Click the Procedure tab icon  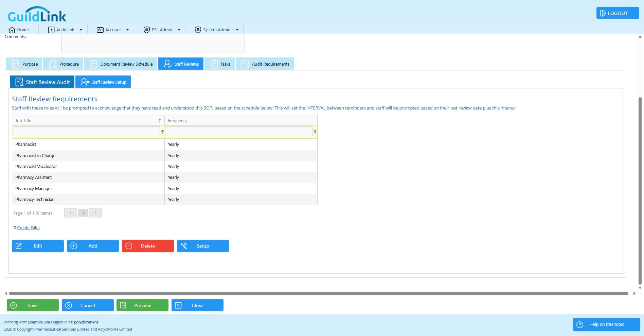pyautogui.click(x=53, y=64)
